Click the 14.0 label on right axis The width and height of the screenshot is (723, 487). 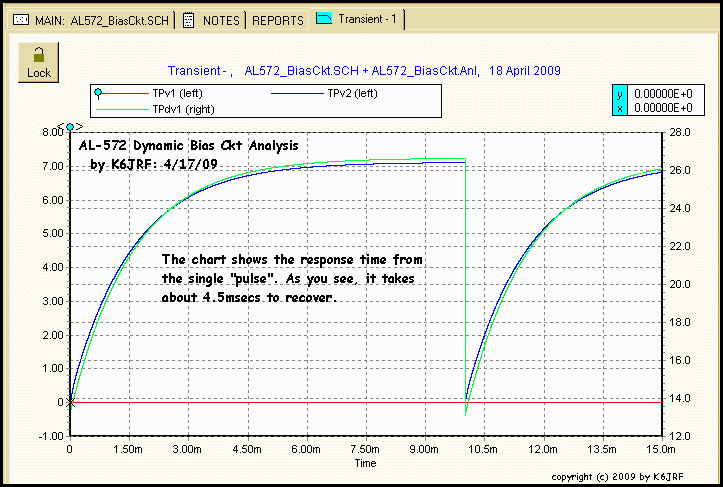680,398
